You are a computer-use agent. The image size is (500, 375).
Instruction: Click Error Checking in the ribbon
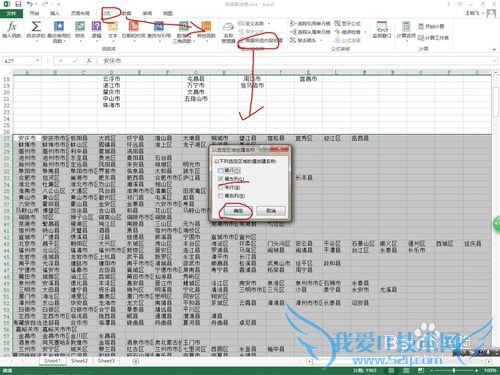tap(348, 32)
